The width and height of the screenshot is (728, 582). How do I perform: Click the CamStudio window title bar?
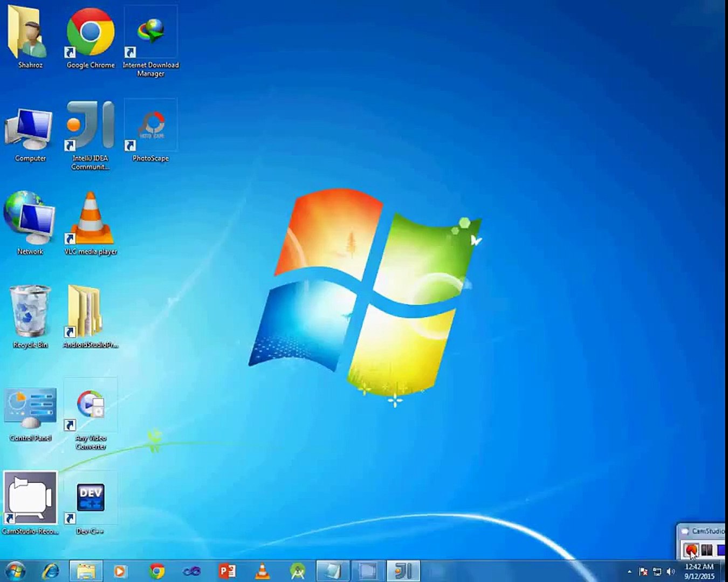703,531
